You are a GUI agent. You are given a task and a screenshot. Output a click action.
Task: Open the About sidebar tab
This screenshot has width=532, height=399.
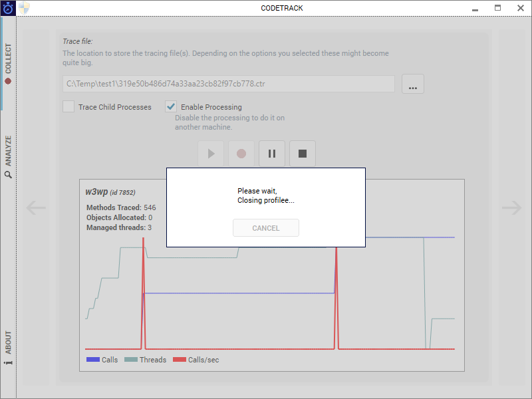(8, 347)
